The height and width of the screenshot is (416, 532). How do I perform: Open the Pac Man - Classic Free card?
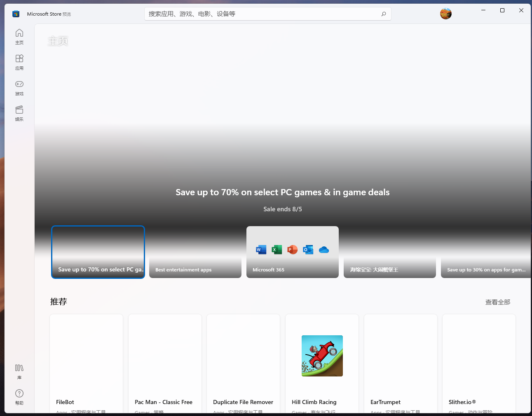point(165,364)
